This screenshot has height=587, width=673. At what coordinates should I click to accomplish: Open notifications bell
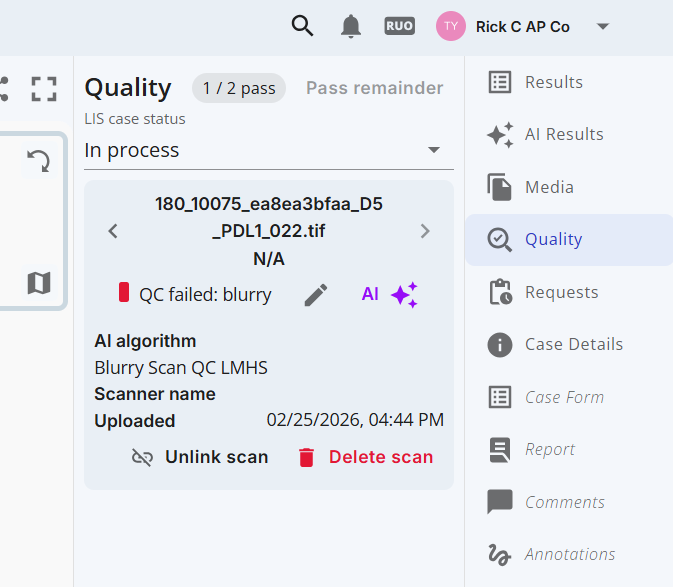pyautogui.click(x=350, y=27)
